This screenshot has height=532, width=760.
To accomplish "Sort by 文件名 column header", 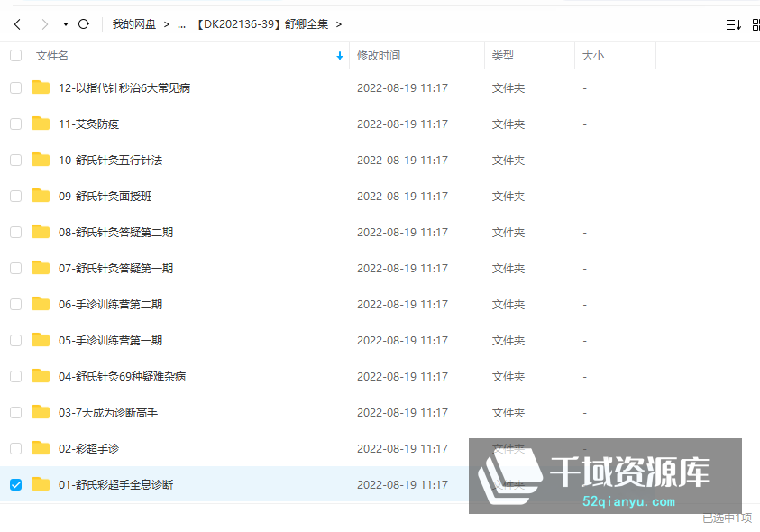I will pyautogui.click(x=52, y=56).
